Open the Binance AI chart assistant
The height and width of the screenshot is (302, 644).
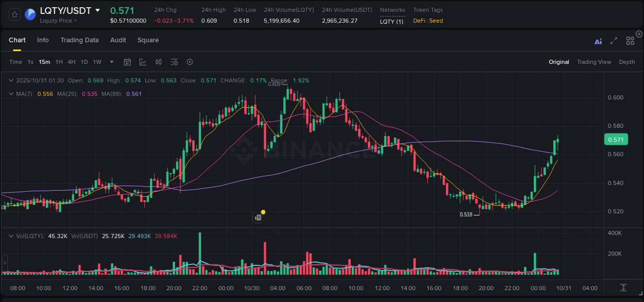point(598,41)
